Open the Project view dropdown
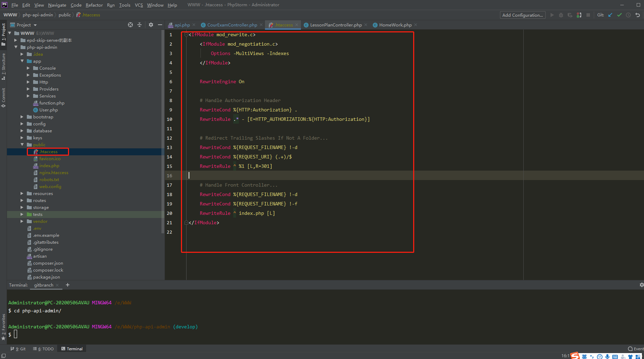Image resolution: width=644 pixels, height=359 pixels. 35,25
